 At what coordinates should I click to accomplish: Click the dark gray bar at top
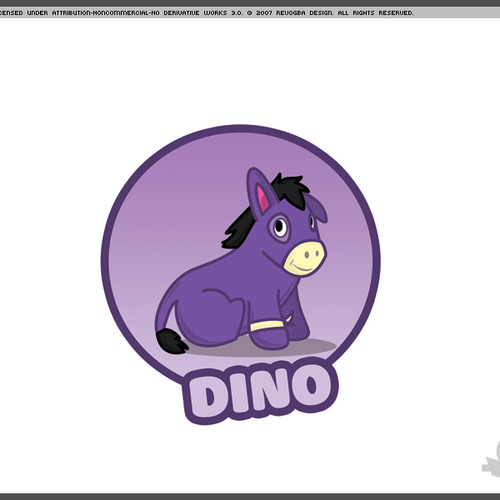coord(250,3)
